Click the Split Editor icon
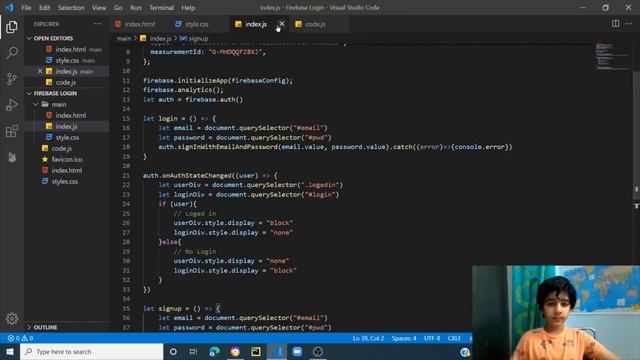Viewport: 640px width, 360px height. [615, 24]
